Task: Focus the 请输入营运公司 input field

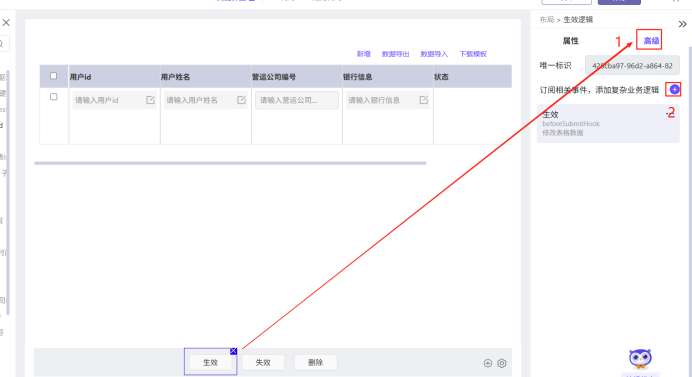Action: (x=297, y=100)
